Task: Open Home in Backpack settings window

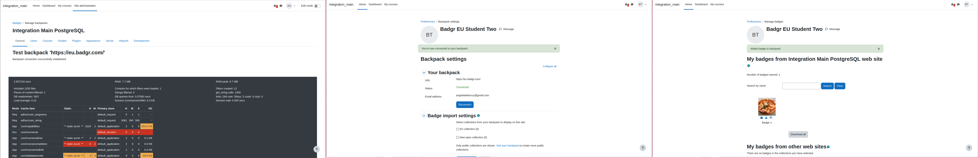Action: (362, 5)
